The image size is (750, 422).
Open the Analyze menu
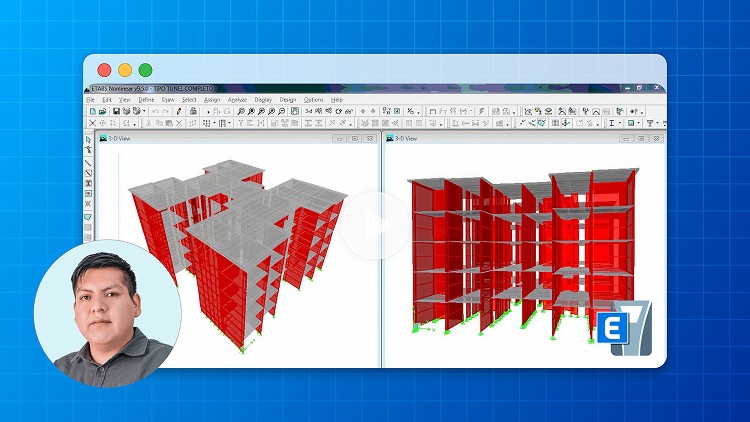[x=237, y=100]
